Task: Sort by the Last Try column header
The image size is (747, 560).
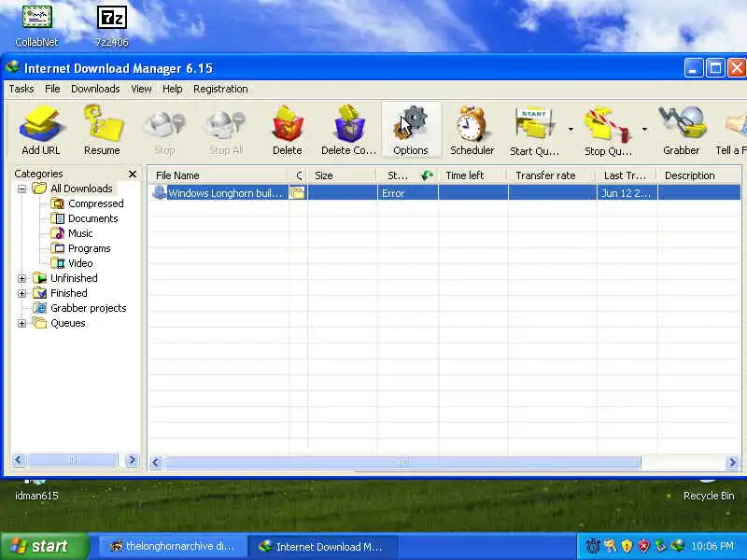Action: (x=627, y=175)
